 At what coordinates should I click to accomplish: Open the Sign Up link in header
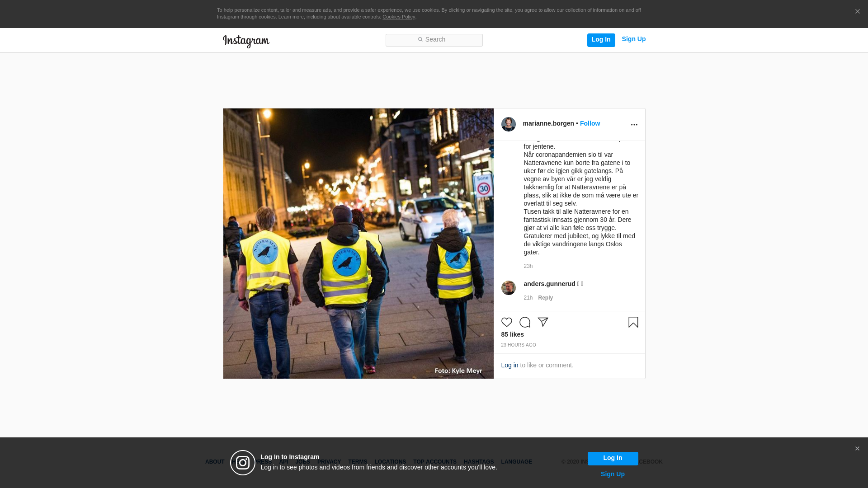coord(633,39)
